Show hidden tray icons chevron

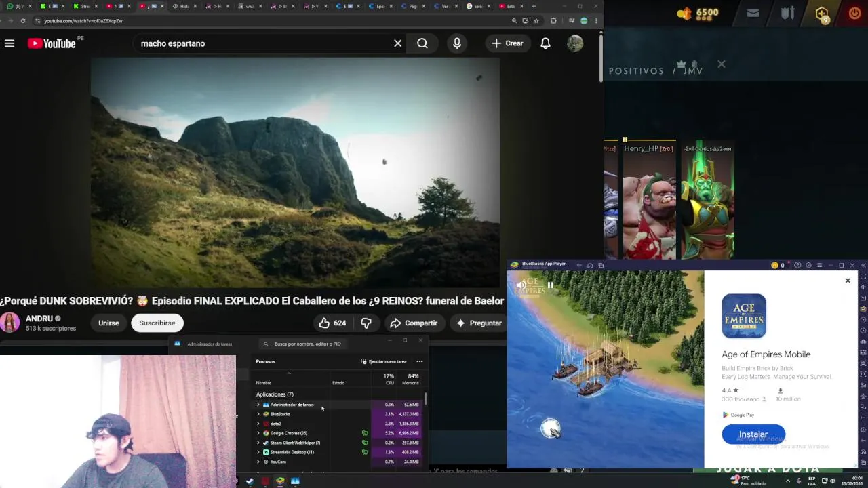pyautogui.click(x=787, y=481)
